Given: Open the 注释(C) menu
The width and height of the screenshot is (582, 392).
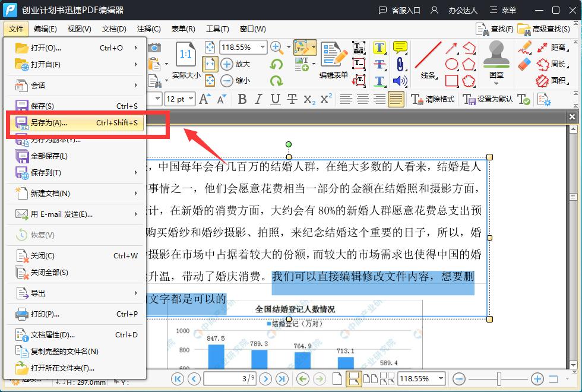Looking at the screenshot, I should point(147,29).
